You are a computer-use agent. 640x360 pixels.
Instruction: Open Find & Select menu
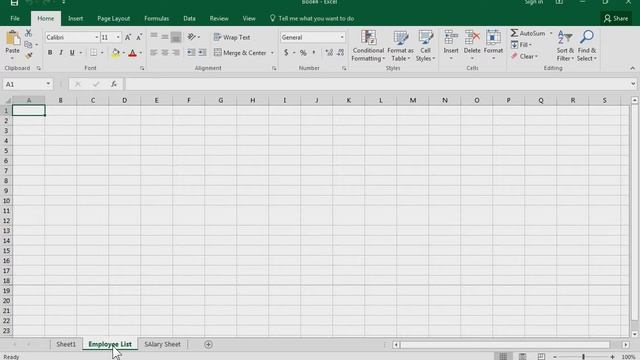coord(587,45)
